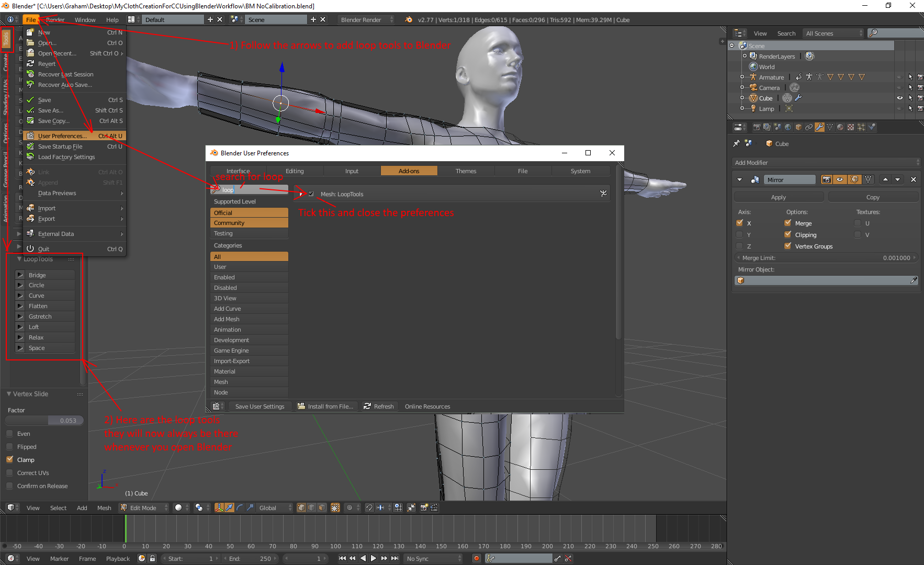The image size is (924, 565).
Task: Click snap magnet icon in 3D header
Action: coord(369,507)
